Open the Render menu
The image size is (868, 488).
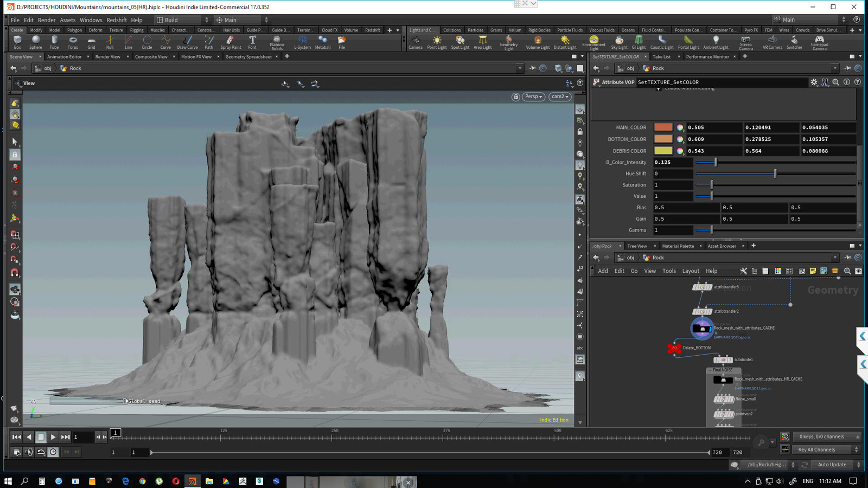click(x=47, y=20)
